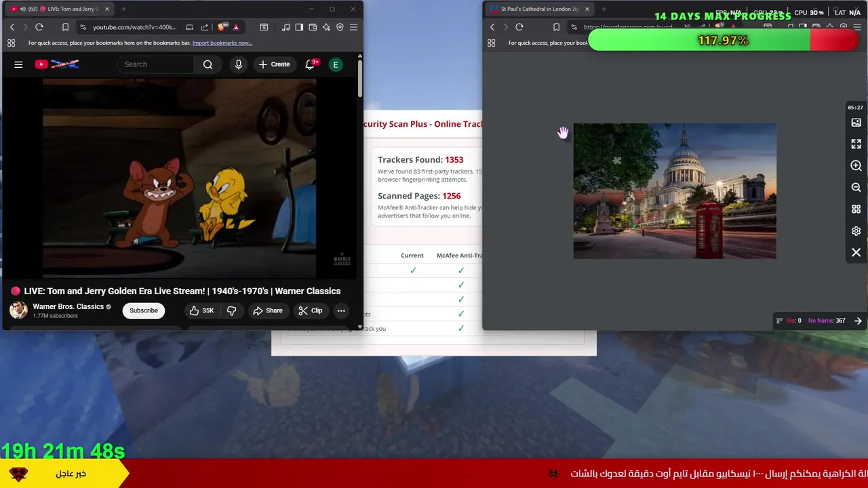Go back in the puzzle browser window
Viewport: 868px width, 488px height.
(x=492, y=27)
